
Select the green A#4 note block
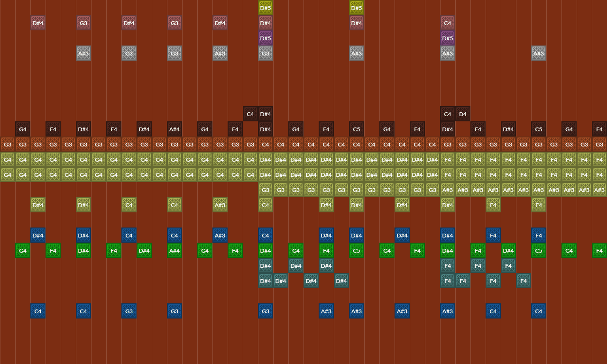pos(174,250)
